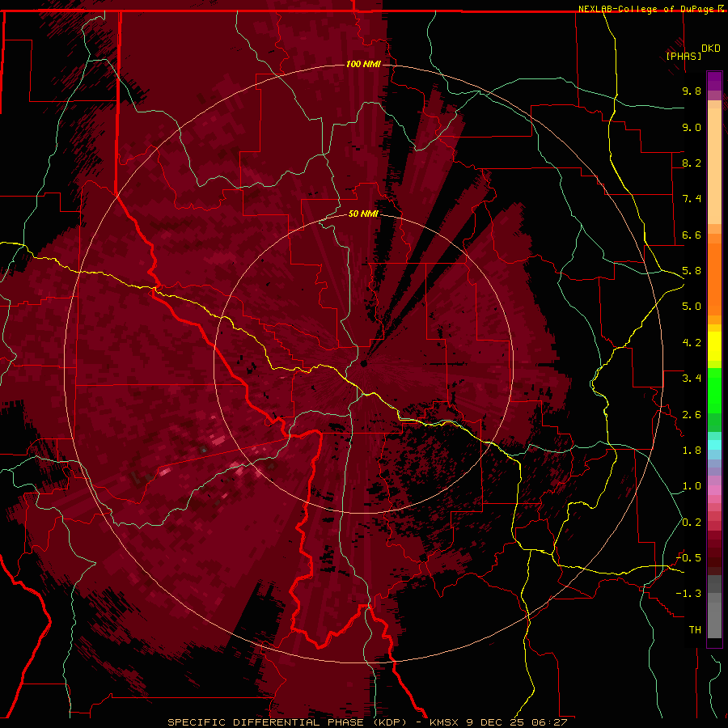Click the 100 NMI range ring label
The width and height of the screenshot is (728, 728).
click(363, 64)
